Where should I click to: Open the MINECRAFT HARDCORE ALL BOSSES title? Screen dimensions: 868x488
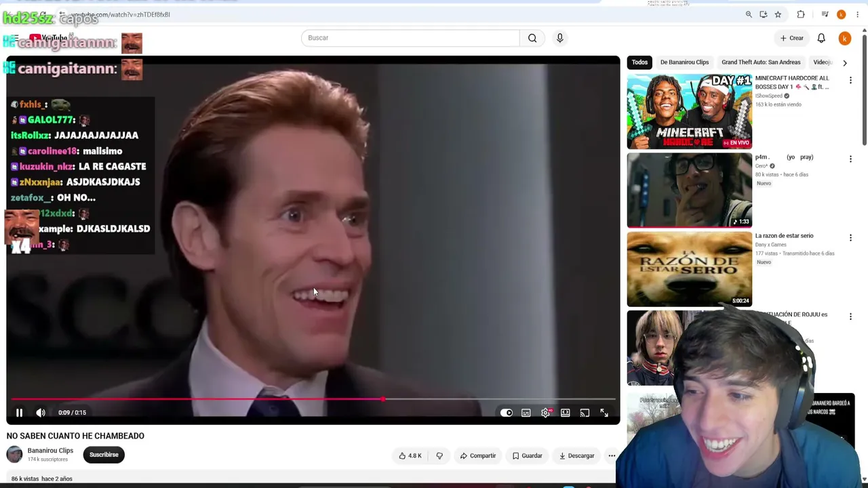(x=792, y=82)
